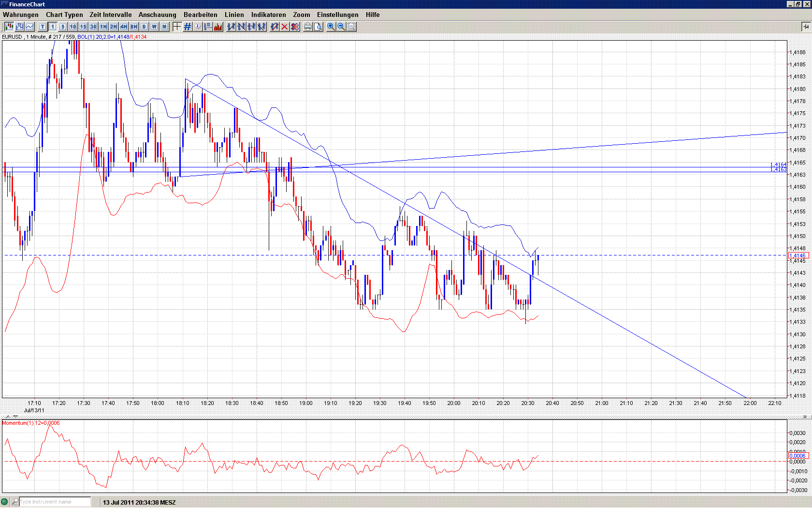Switch to line chart type
This screenshot has width=812, height=508.
[x=29, y=27]
